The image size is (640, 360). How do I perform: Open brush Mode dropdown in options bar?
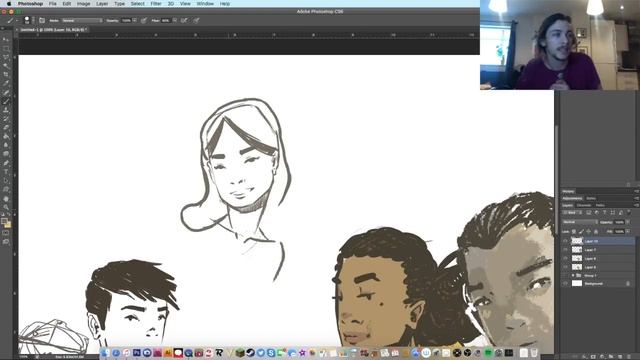[82, 20]
